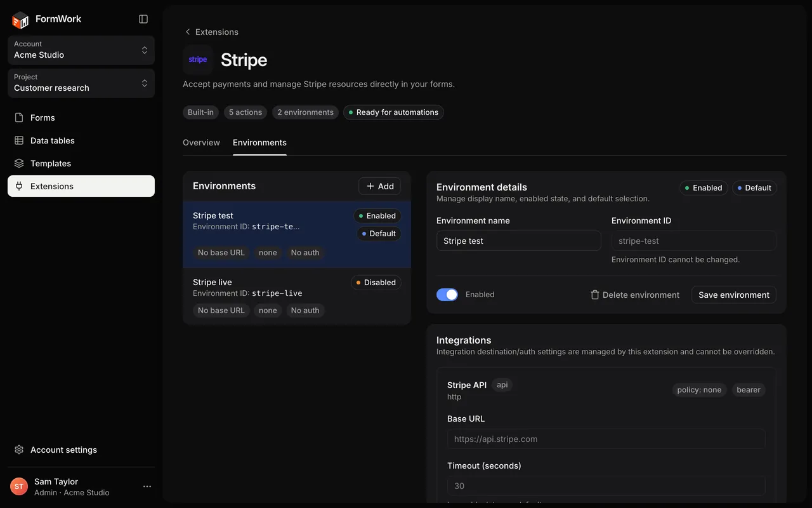
Task: Open the Project Customer research selector
Action: tap(81, 83)
